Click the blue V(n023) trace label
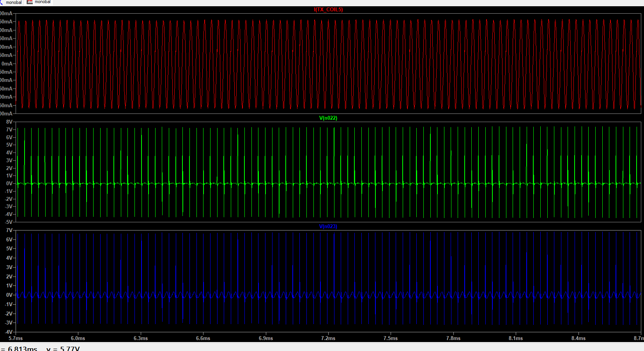This screenshot has width=644, height=351. point(328,227)
